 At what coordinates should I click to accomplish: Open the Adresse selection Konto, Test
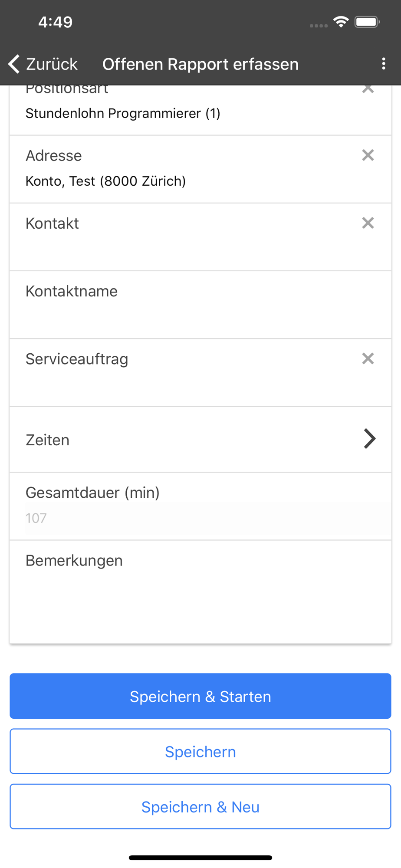[105, 181]
